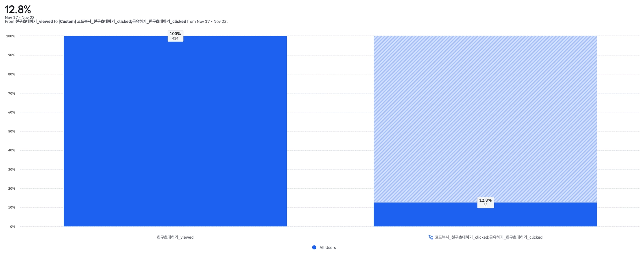Click the 53 count under 12.8% label
This screenshot has height=256, width=644.
coord(485,205)
